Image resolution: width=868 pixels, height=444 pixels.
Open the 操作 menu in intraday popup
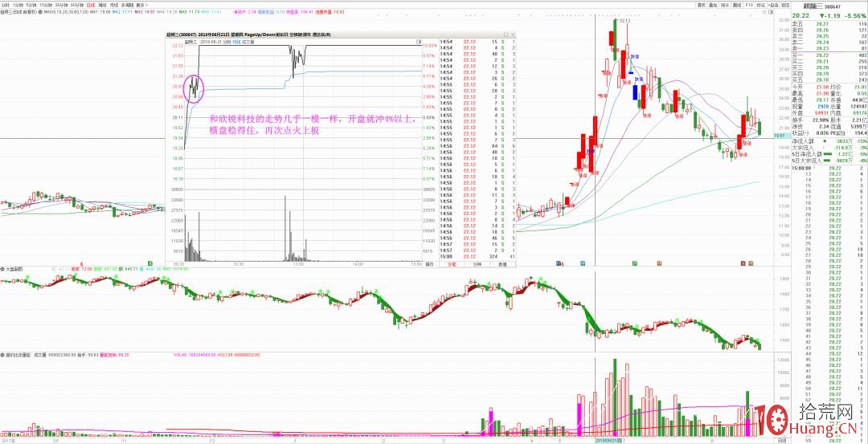[x=429, y=263]
